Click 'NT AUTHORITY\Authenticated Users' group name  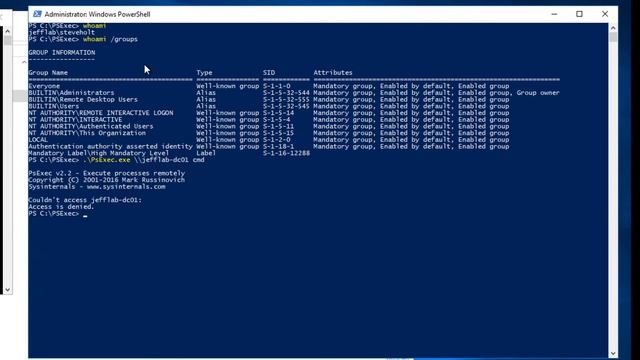pyautogui.click(x=91, y=127)
